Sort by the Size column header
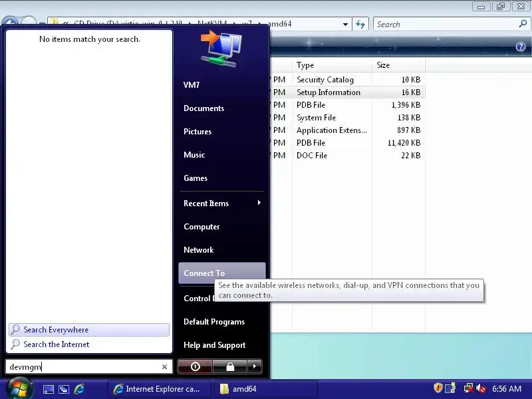Viewport: 532px width, 399px height. click(x=398, y=65)
